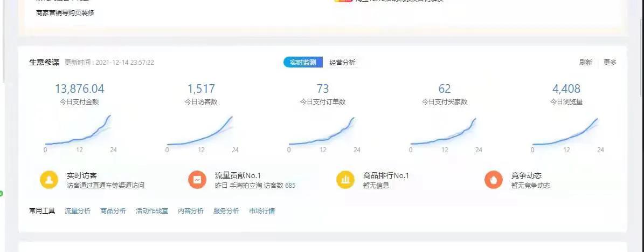Click the 今日访客数 value 1,517
This screenshot has height=252, width=644.
tap(201, 89)
